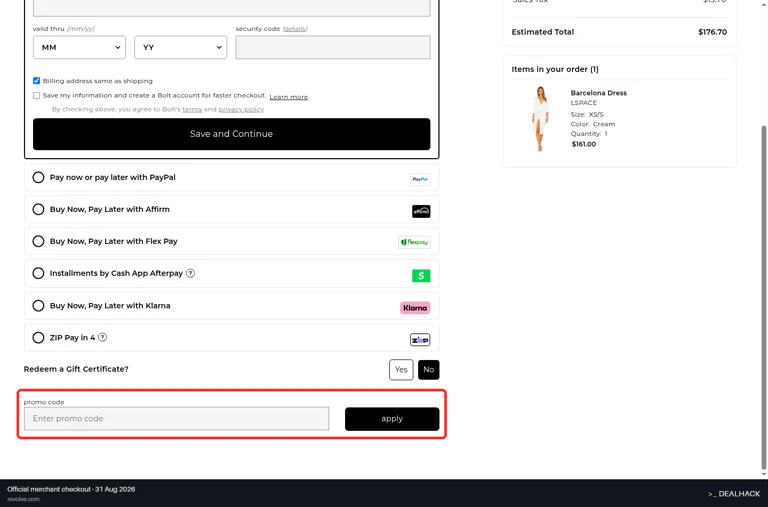
Task: Select Pay with PayPal radio button
Action: pyautogui.click(x=38, y=177)
